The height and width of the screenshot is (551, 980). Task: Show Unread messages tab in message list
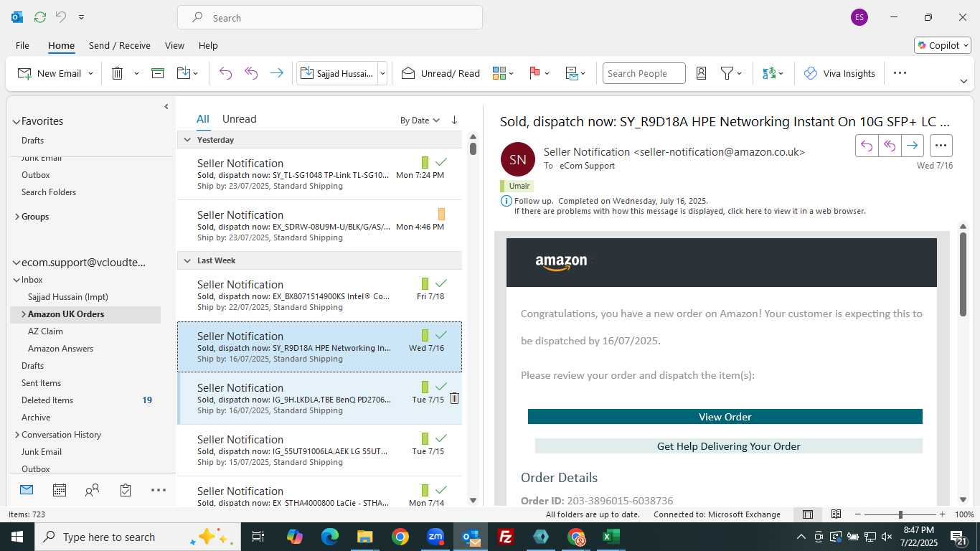pos(239,119)
